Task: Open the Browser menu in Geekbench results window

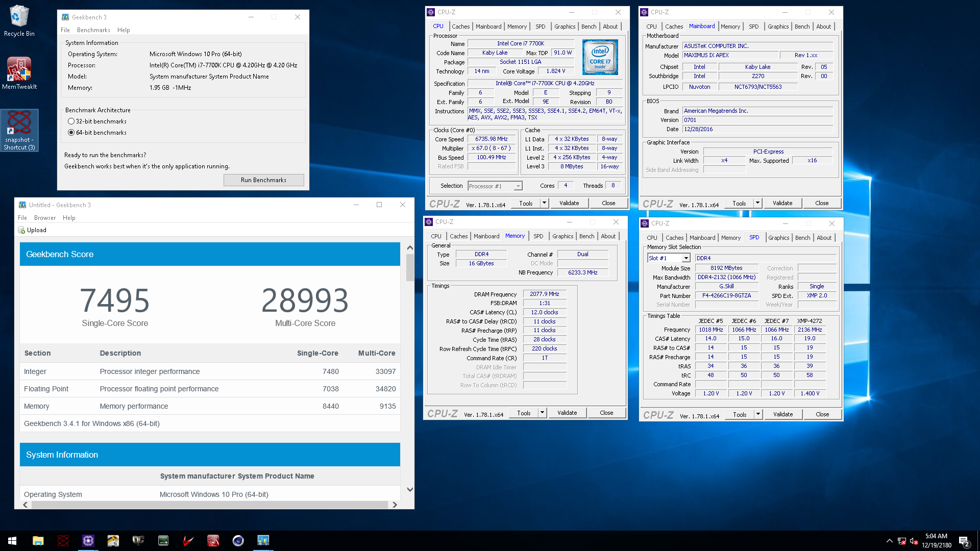Action: click(x=45, y=218)
